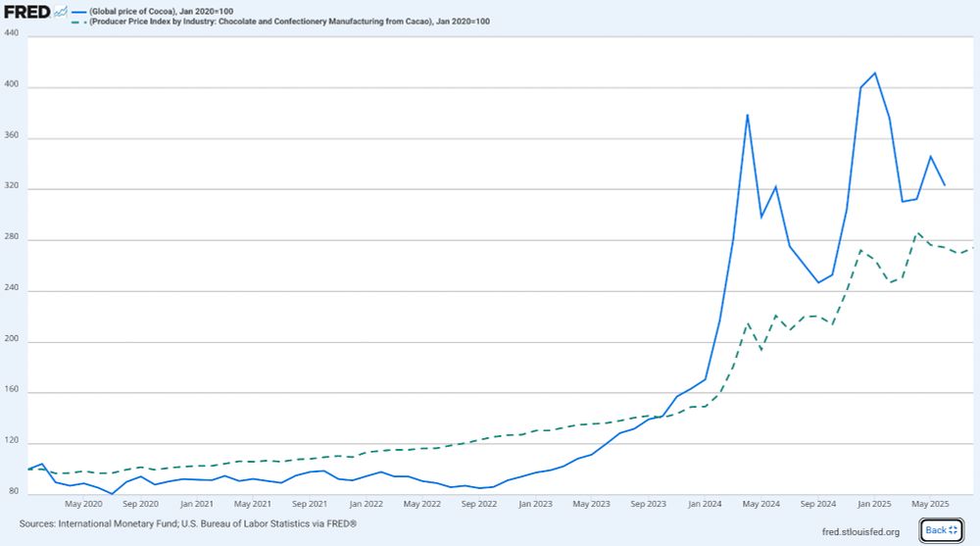Click the 200 y-axis value
Viewport: 980px width, 546px height.
[x=11, y=338]
